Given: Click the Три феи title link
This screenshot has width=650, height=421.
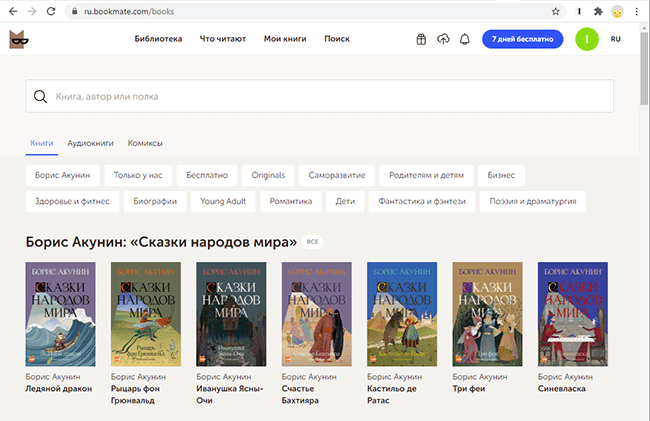Looking at the screenshot, I should (468, 389).
